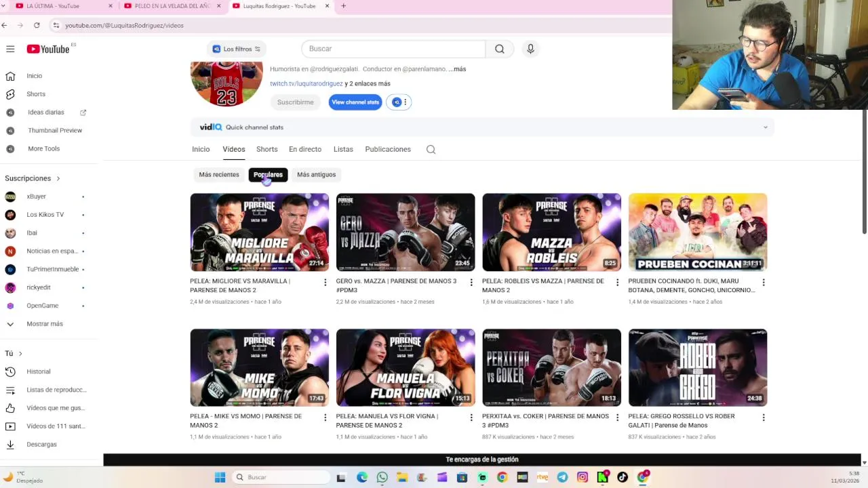868x488 pixels.
Task: Sort by Más antiguos
Action: click(316, 175)
